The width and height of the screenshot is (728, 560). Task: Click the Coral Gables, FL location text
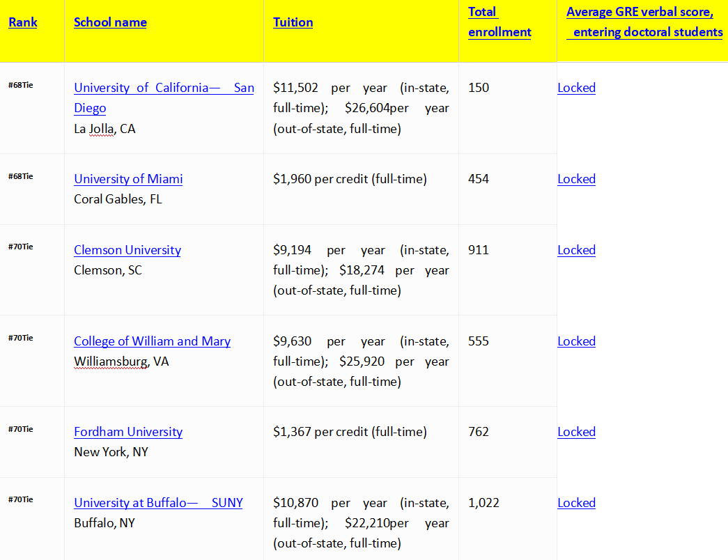[118, 199]
